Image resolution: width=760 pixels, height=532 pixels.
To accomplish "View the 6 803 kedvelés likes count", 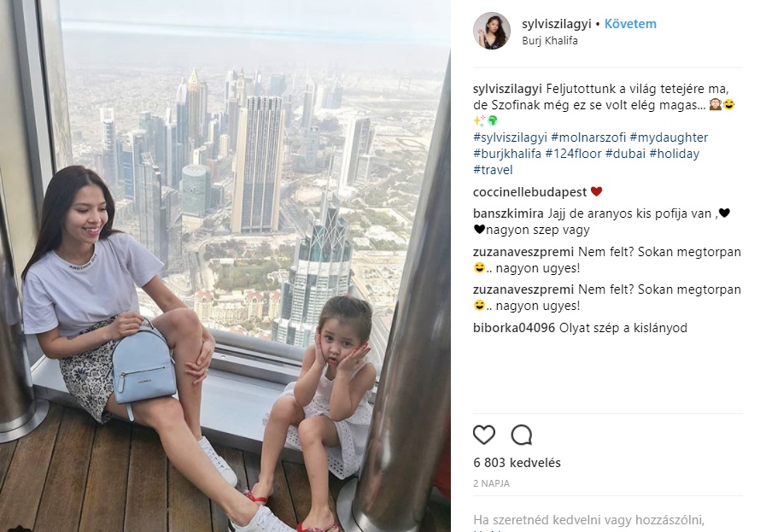I will (x=517, y=463).
